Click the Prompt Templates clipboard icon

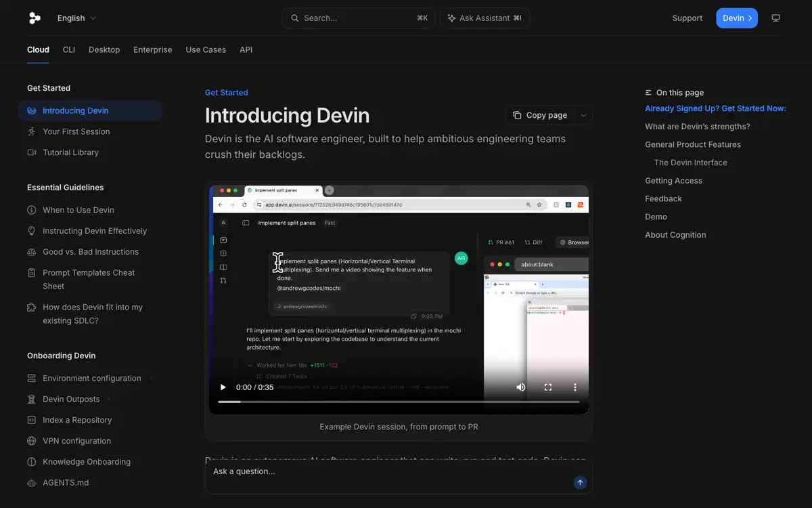pos(32,273)
